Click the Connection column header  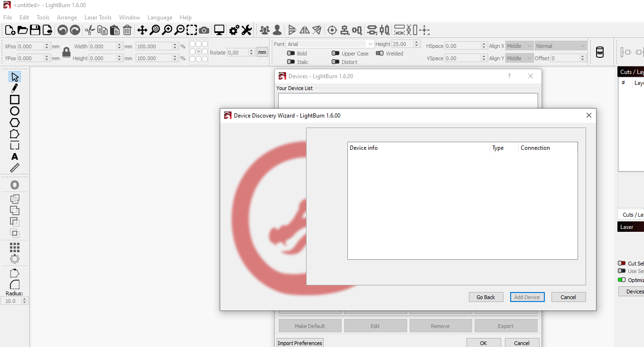tap(548, 148)
